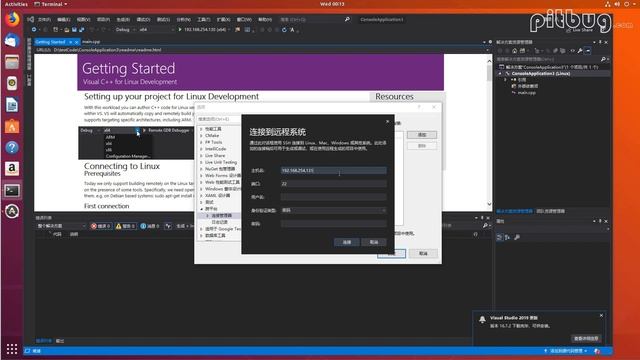Open the first menu in VS menu bar
This screenshot has width=640, height=360.
[x=44, y=19]
